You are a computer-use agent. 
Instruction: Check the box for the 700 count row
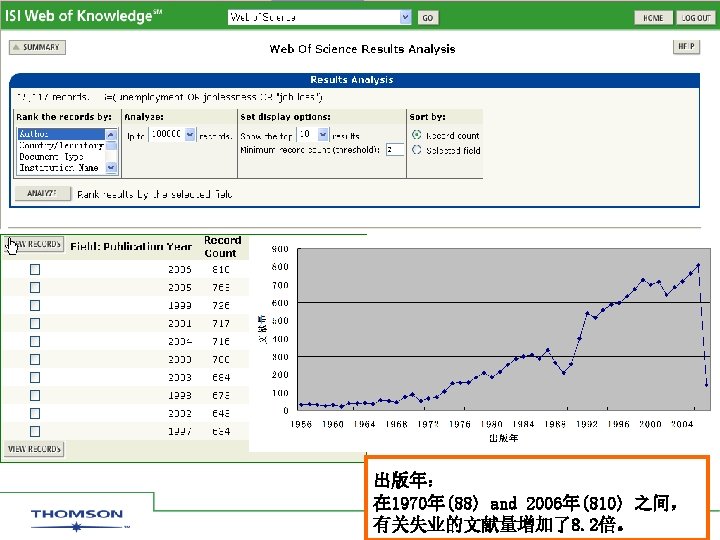point(35,360)
